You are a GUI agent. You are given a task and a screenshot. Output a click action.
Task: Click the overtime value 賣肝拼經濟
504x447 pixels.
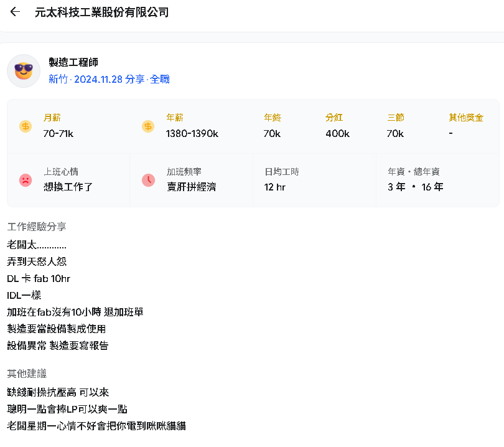click(x=192, y=187)
